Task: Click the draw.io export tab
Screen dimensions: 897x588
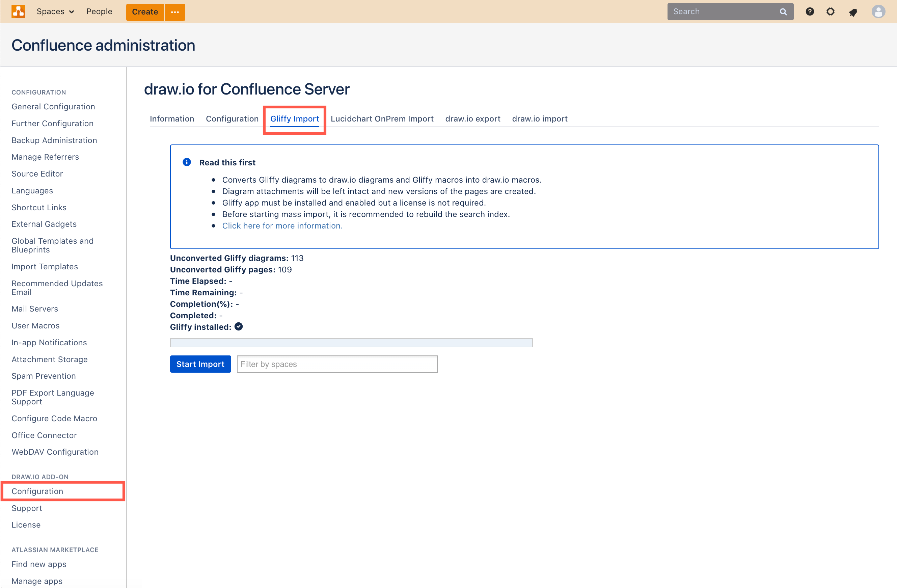Action: (x=472, y=119)
